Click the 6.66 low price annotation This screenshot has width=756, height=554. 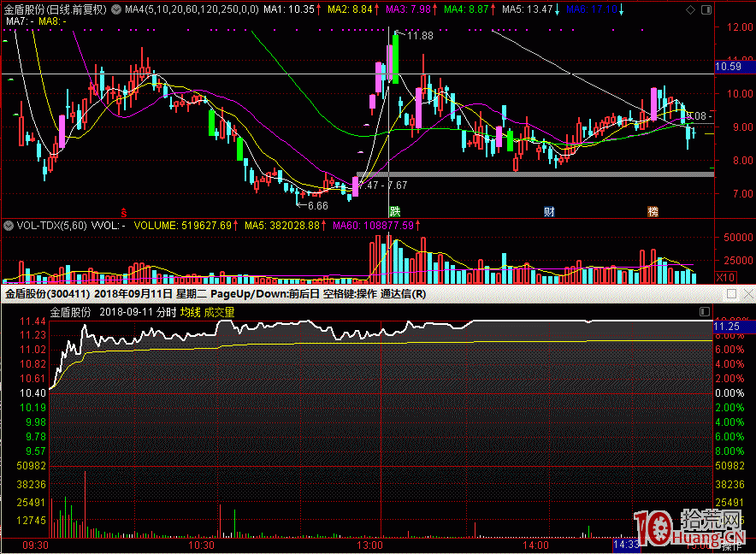(316, 205)
